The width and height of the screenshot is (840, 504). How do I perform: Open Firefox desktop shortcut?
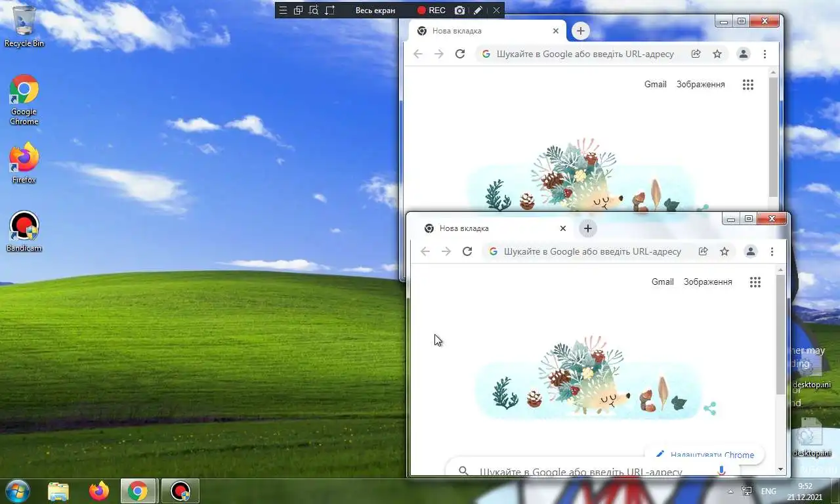point(24,163)
